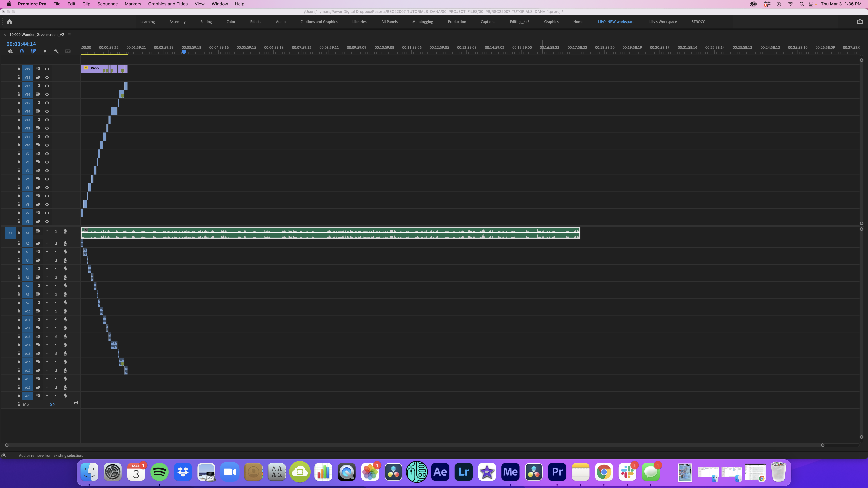Open Captions track options via the CC icon
868x488 pixels.
click(67, 51)
